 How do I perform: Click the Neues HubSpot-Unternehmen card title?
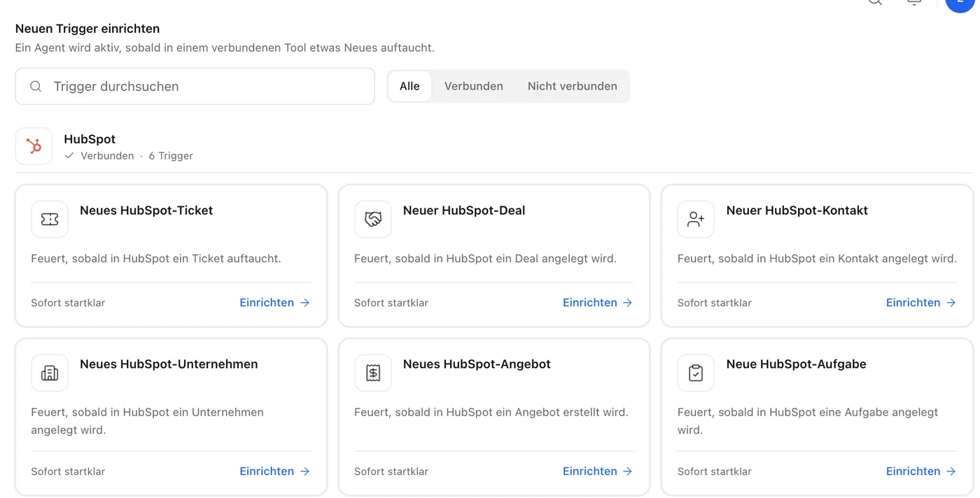coord(169,364)
